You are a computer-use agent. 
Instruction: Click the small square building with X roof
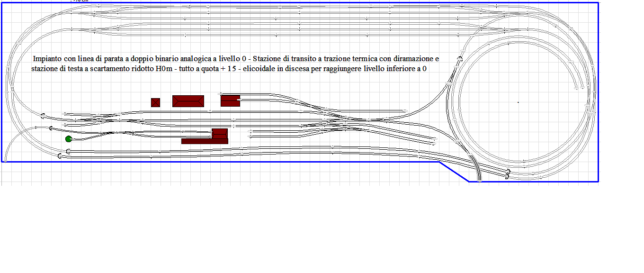click(x=155, y=101)
